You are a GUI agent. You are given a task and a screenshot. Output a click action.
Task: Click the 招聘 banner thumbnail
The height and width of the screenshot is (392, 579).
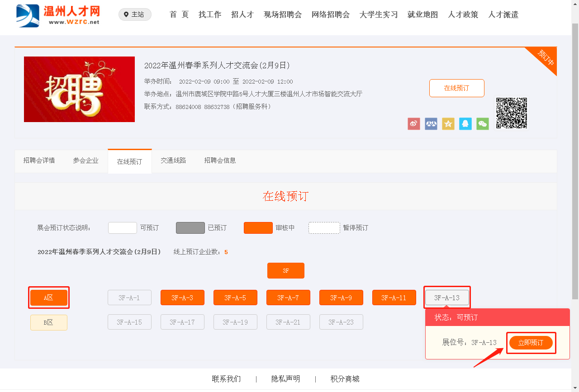pyautogui.click(x=79, y=89)
